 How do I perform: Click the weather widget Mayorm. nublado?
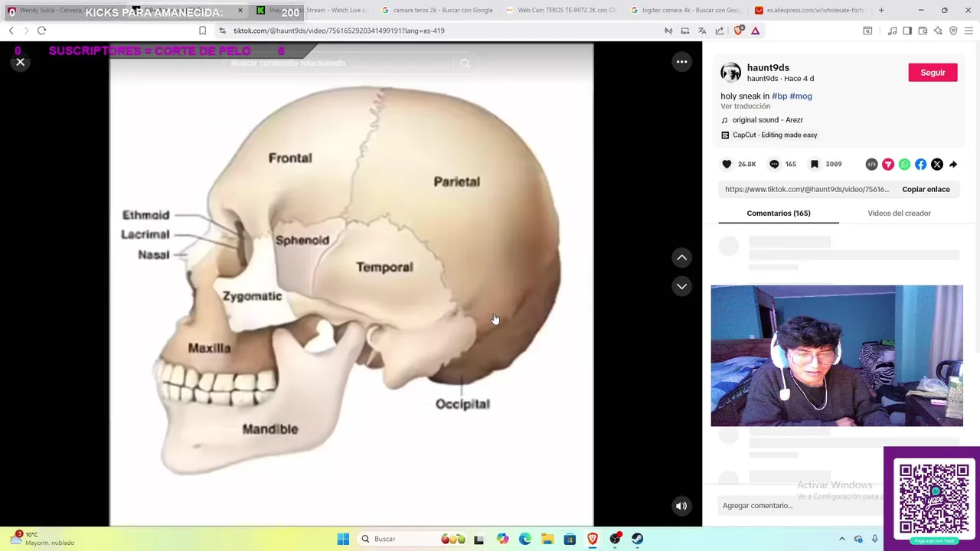[x=42, y=539]
